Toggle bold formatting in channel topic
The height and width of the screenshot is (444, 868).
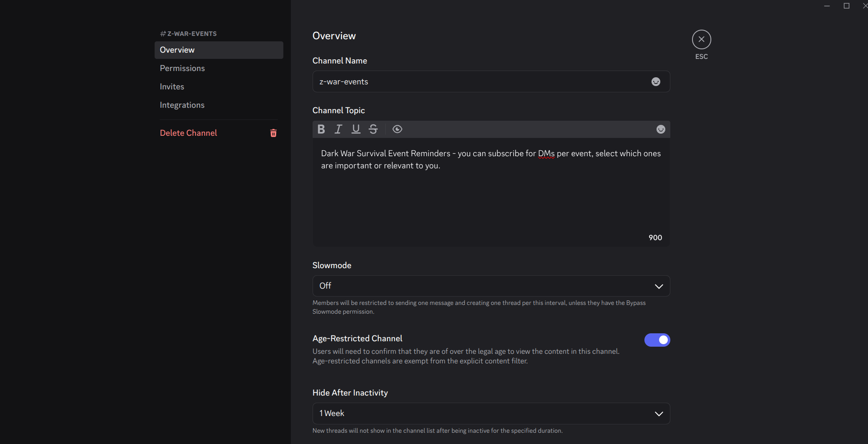coord(321,129)
